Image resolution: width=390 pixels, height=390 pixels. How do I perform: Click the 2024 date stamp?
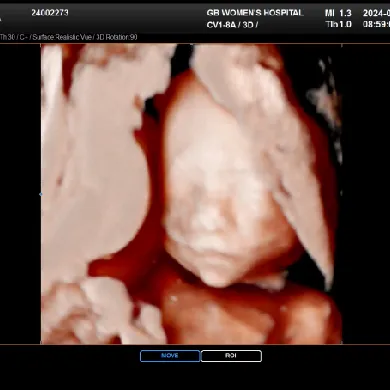376,13
